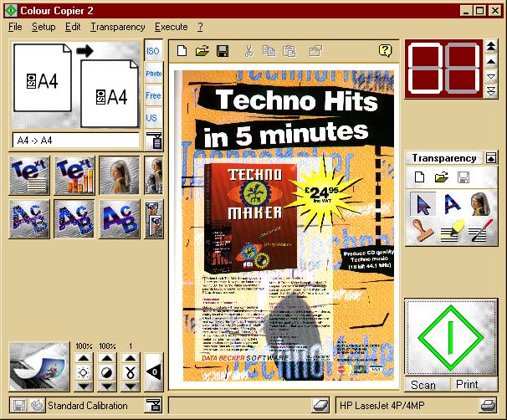Open the paper format list dropdown
The width and height of the screenshot is (507, 420).
tap(154, 141)
